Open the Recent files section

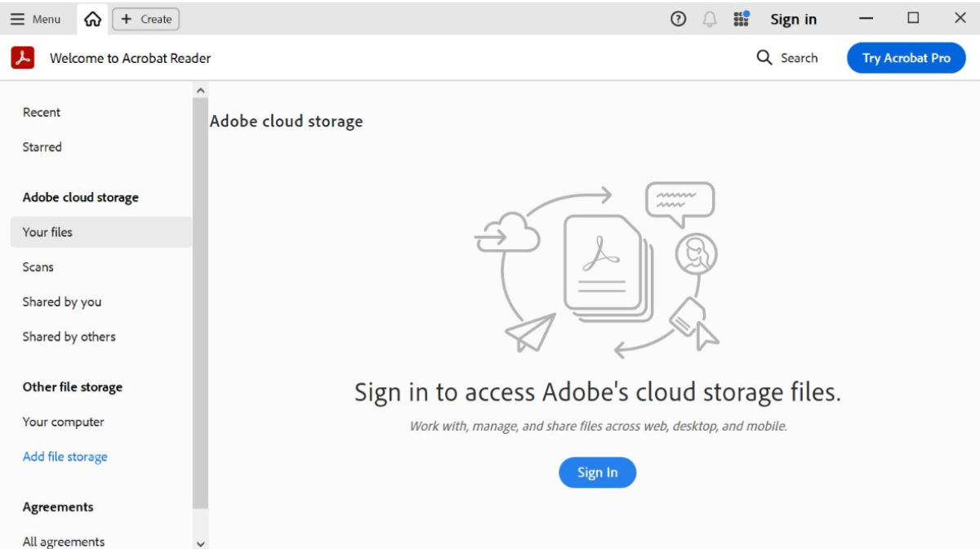(x=41, y=112)
